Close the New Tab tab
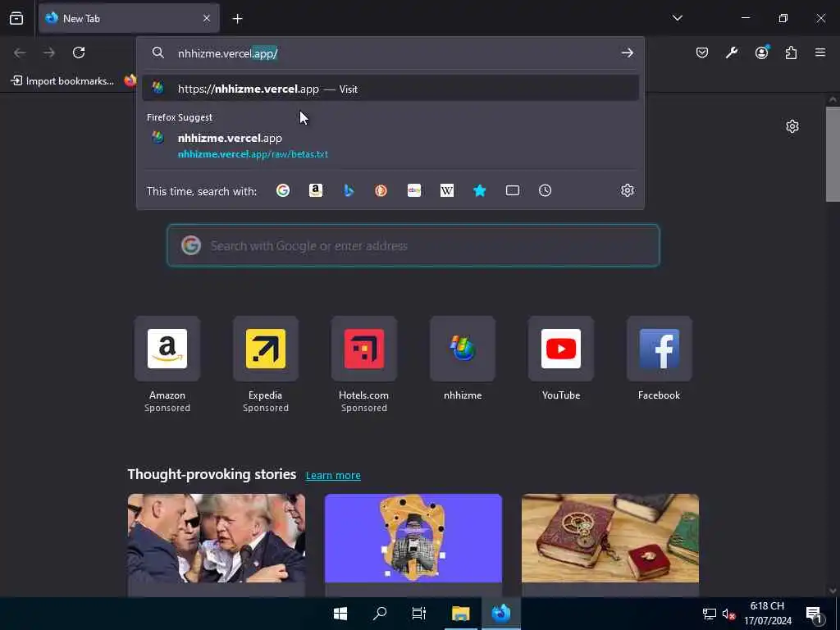Image resolution: width=840 pixels, height=630 pixels. click(207, 19)
